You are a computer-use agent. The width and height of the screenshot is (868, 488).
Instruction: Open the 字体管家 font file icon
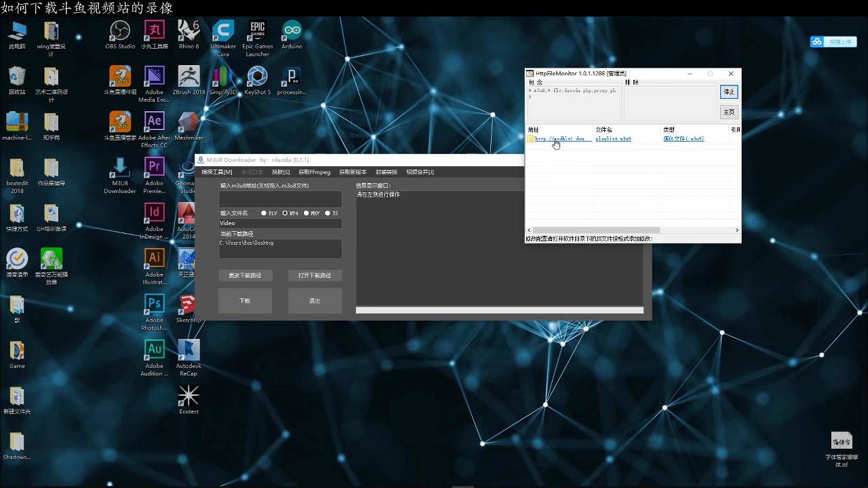point(842,450)
